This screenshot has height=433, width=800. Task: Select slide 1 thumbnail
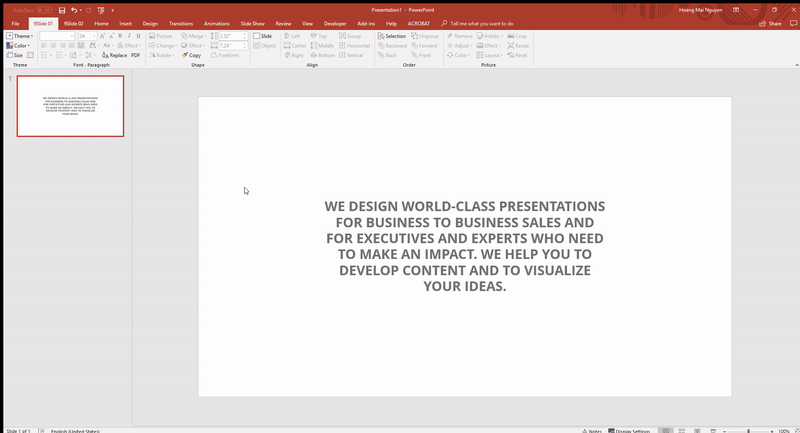click(70, 106)
